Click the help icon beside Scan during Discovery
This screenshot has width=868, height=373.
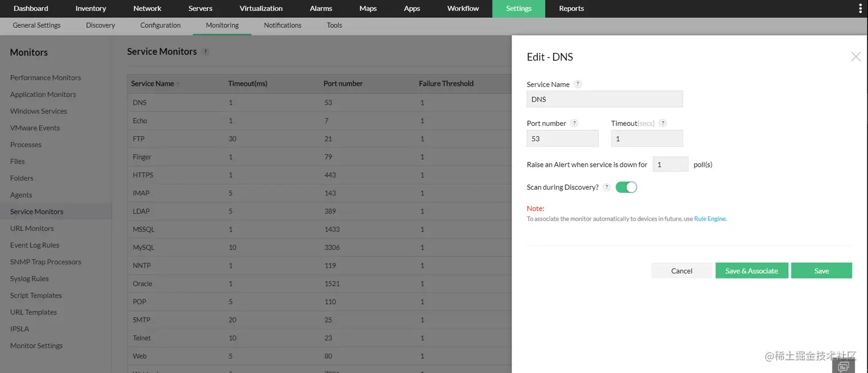tap(607, 187)
